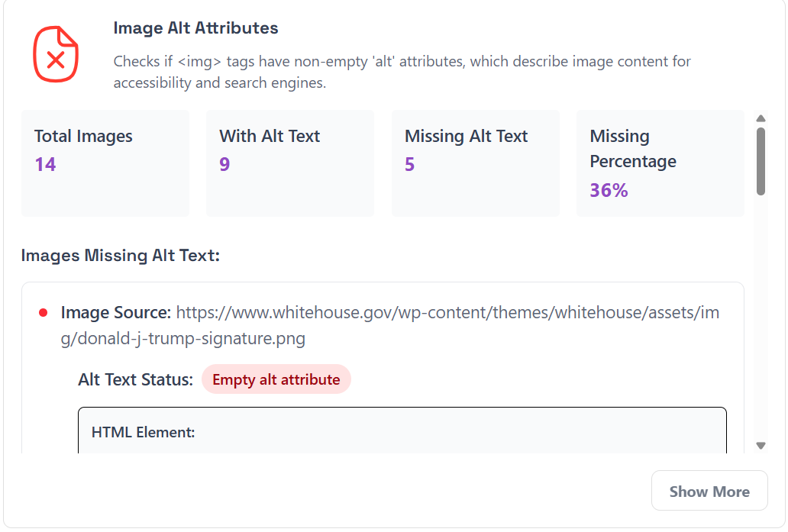Click the Image Alt Attributes heading
This screenshot has height=532, width=788.
[195, 28]
